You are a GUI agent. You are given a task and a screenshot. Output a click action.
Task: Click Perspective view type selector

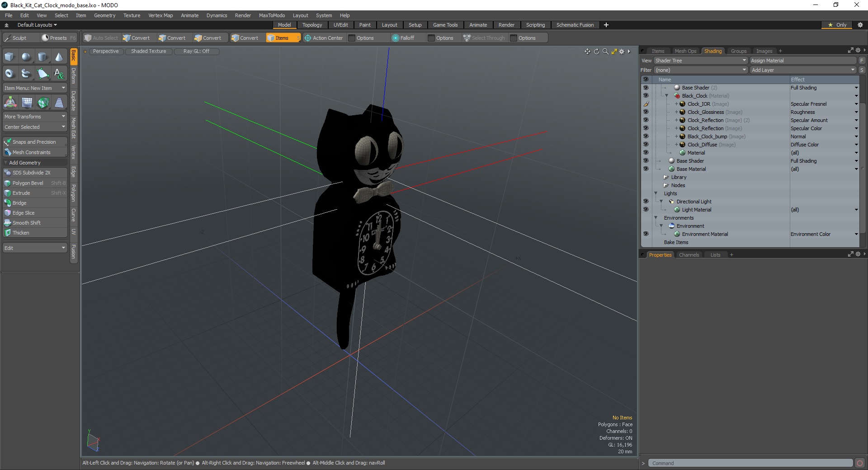point(106,52)
